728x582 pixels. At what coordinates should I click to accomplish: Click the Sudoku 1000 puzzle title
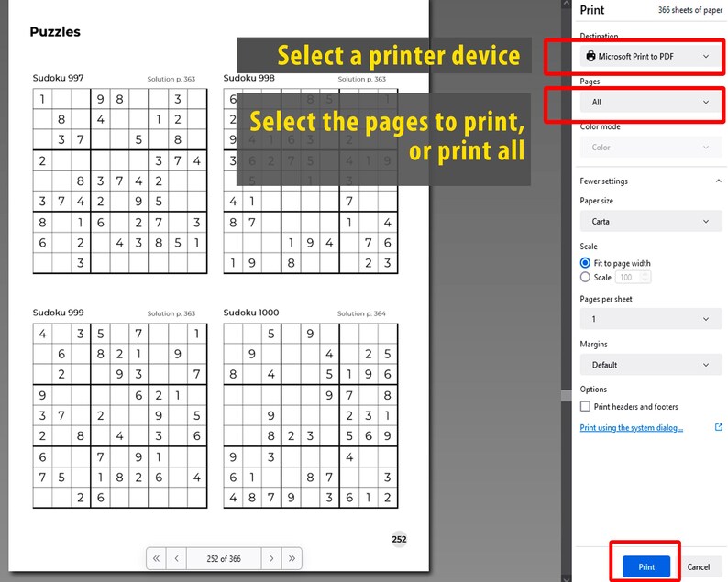coord(251,313)
